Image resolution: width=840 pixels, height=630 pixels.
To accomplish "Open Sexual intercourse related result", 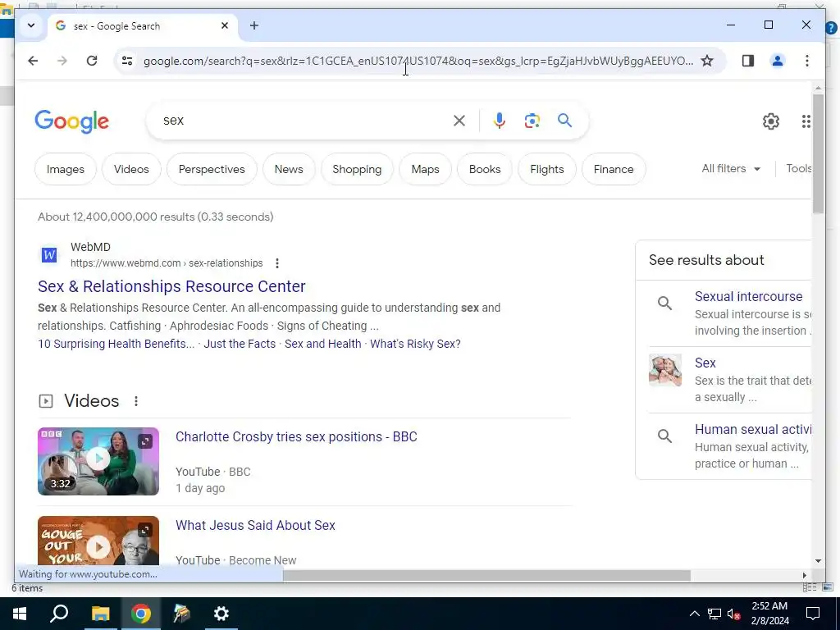I will [x=748, y=297].
